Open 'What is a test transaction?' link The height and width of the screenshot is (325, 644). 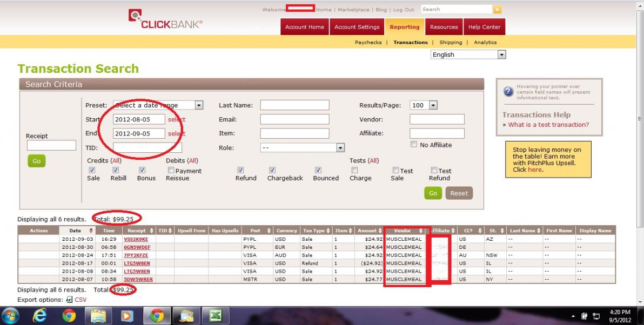[x=548, y=125]
